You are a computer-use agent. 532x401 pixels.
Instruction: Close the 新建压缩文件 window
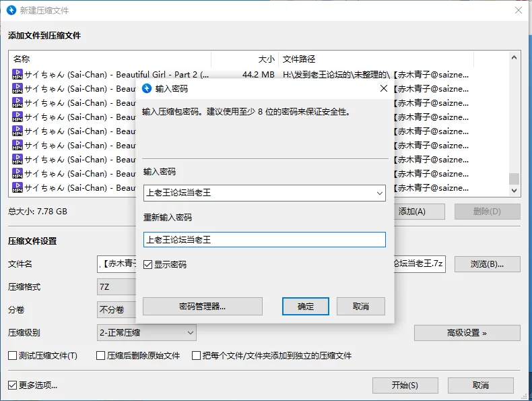(x=519, y=10)
